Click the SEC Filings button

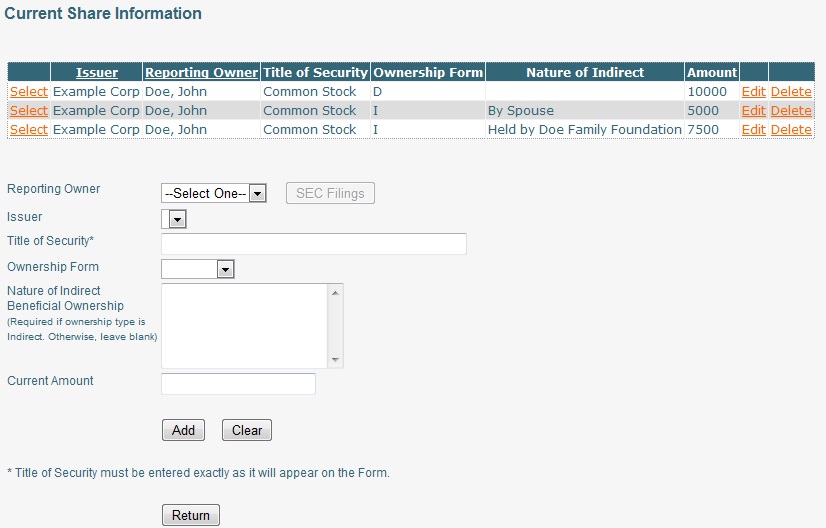coord(330,193)
